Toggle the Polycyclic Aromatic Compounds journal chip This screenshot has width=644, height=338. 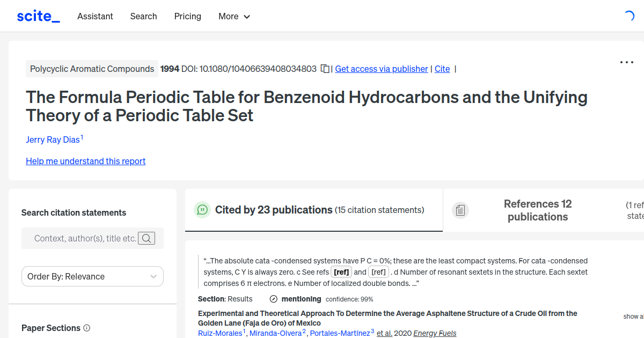tap(92, 69)
